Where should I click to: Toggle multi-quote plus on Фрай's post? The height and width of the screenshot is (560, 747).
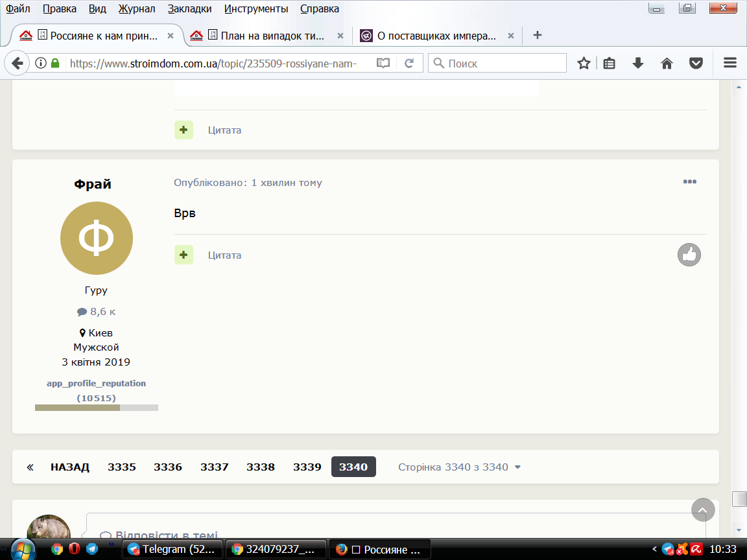click(184, 255)
